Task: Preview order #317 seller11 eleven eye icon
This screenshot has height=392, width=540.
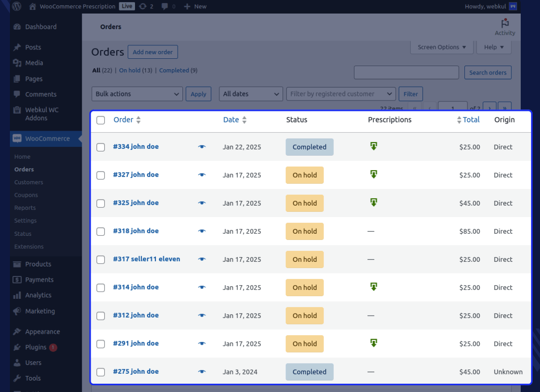Action: click(x=202, y=259)
